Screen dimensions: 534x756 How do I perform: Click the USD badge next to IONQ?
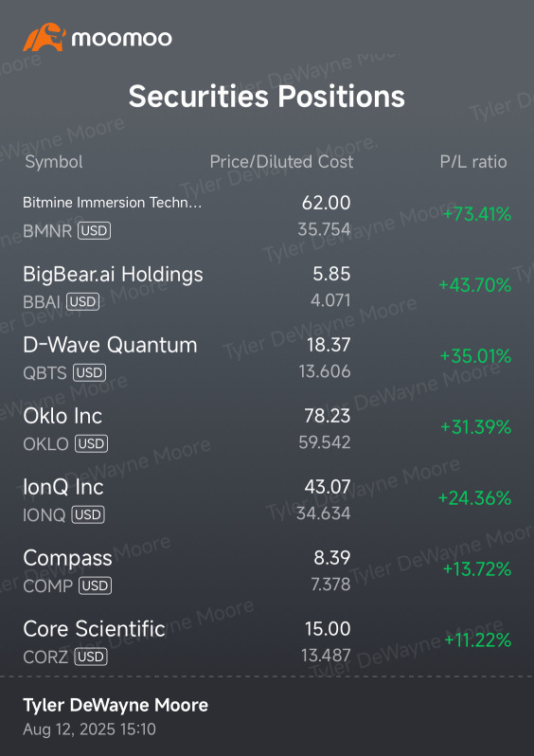coord(88,514)
